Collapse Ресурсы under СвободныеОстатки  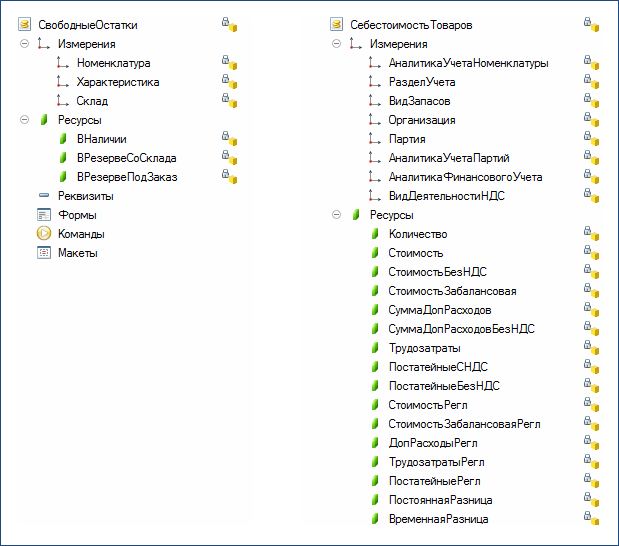[24, 120]
